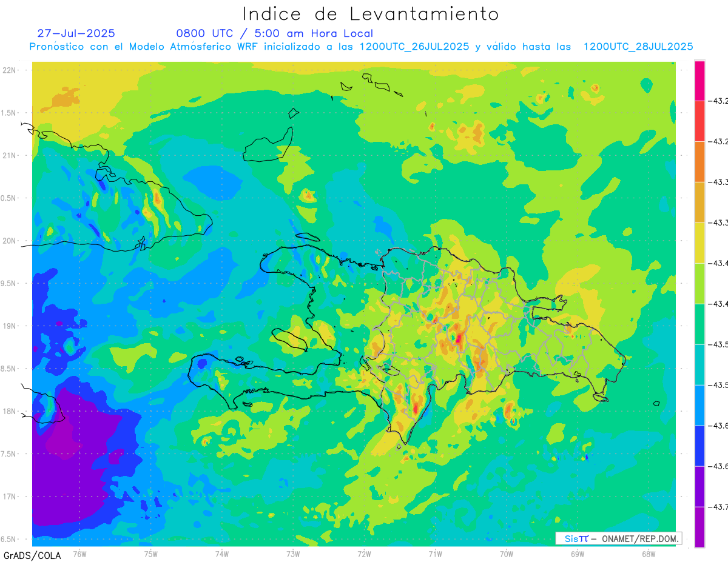Click the 71W longitude label

click(435, 554)
